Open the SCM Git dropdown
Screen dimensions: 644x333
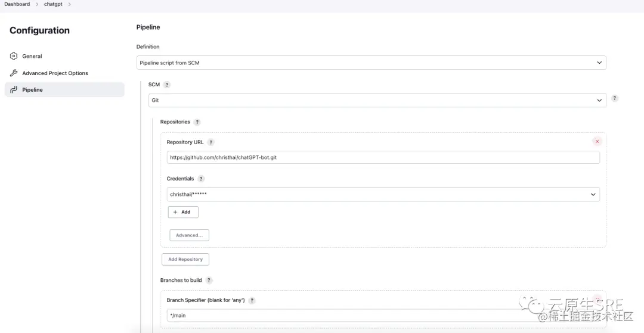[377, 101]
